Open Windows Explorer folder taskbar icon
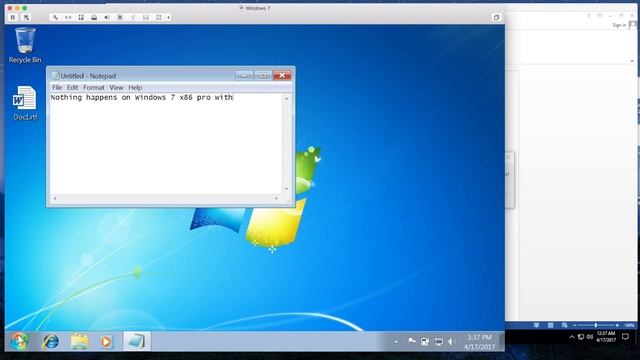Image resolution: width=640 pixels, height=360 pixels. [x=79, y=341]
